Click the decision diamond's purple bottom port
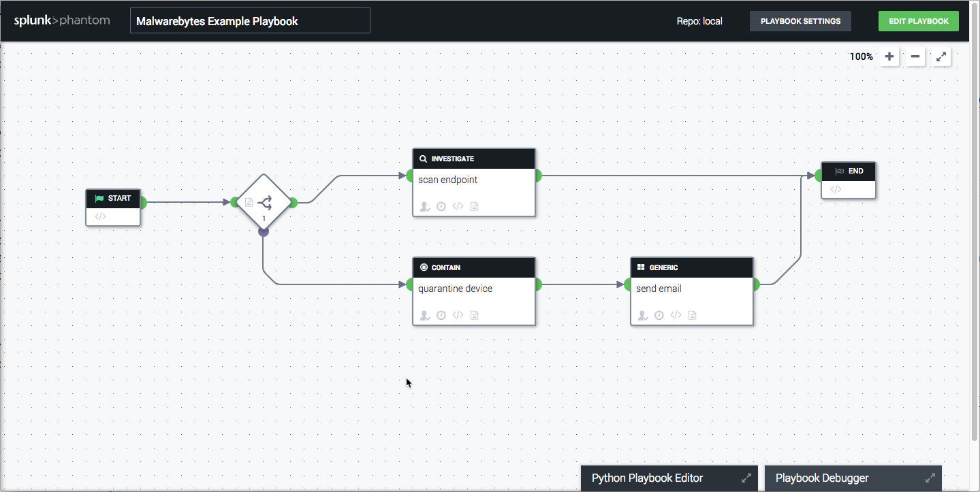This screenshot has width=980, height=492. click(264, 231)
